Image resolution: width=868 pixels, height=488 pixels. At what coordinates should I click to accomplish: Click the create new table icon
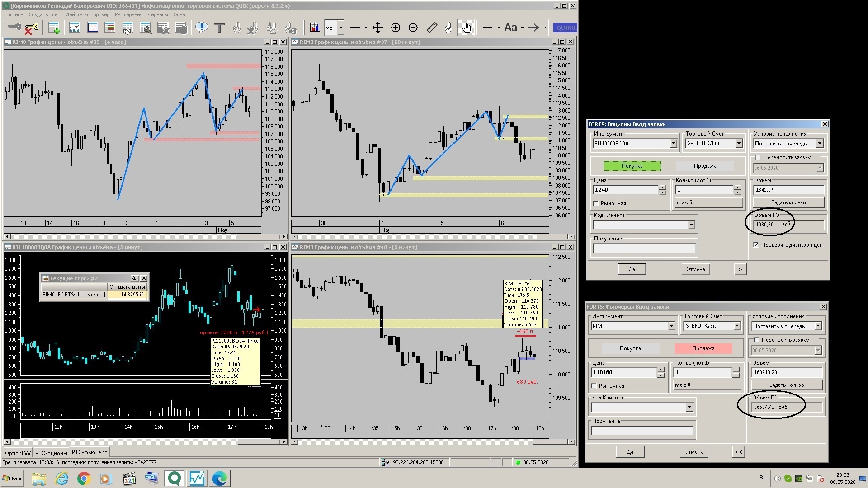pos(54,28)
